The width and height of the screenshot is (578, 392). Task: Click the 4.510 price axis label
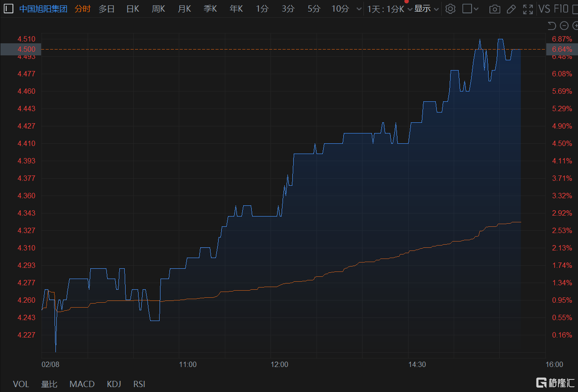click(x=26, y=39)
